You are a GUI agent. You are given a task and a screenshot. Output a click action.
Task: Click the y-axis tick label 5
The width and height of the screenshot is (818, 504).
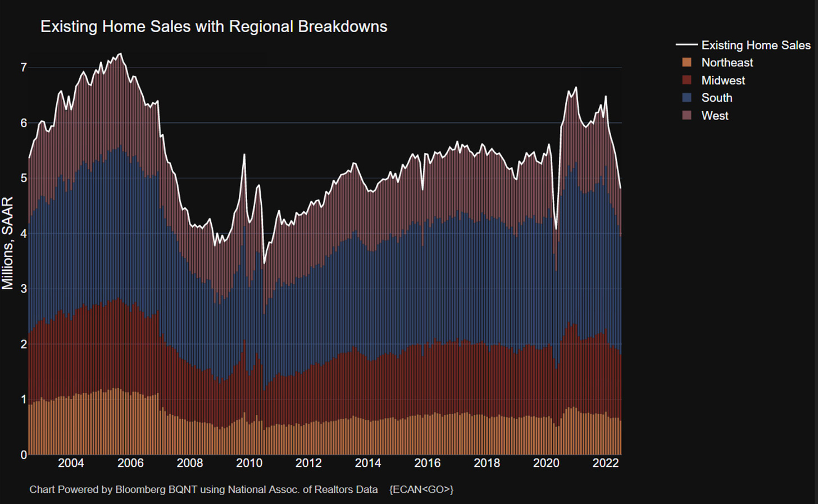(x=24, y=178)
